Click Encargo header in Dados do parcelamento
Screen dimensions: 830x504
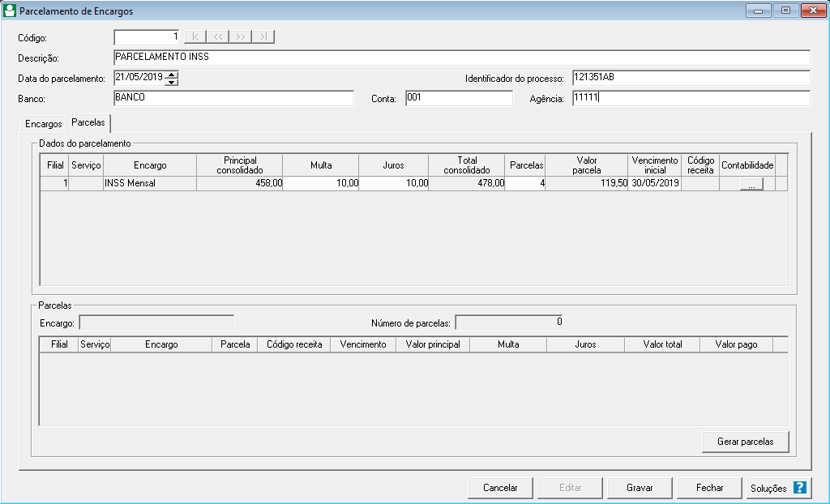pos(150,165)
